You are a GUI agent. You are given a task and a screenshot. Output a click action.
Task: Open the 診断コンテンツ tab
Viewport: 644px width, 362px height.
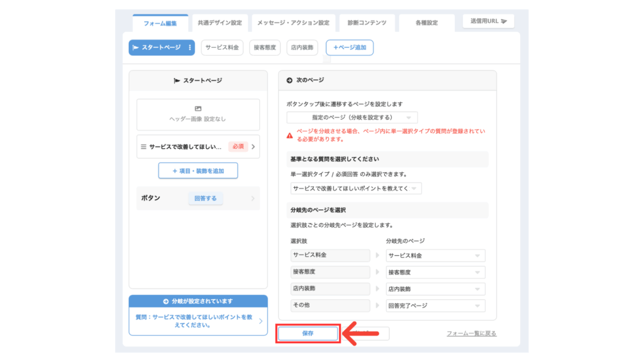(x=367, y=23)
